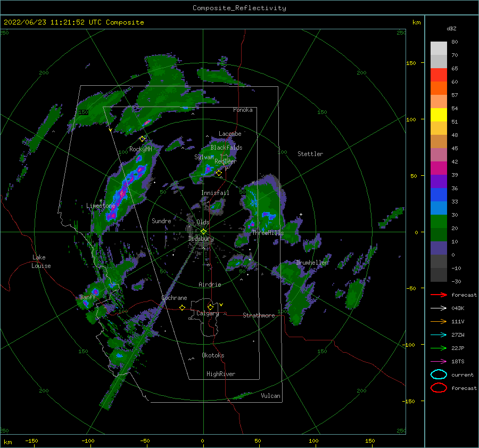Click the Innisfail label
479x448 pixels.
tap(215, 193)
